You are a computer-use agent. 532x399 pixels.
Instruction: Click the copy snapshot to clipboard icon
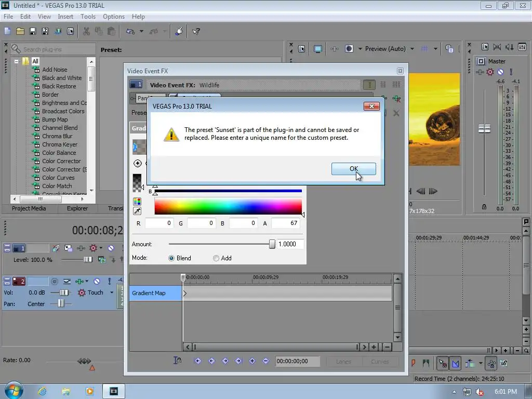449,49
